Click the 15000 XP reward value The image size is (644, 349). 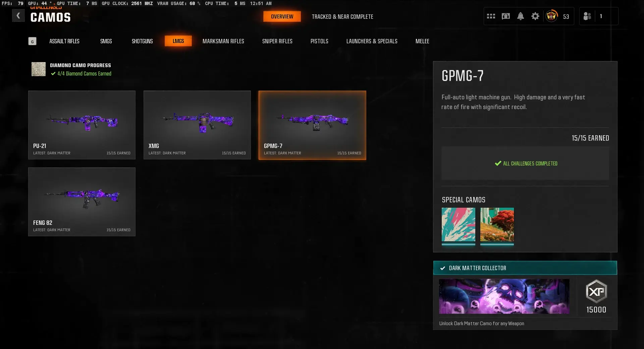coord(596,310)
